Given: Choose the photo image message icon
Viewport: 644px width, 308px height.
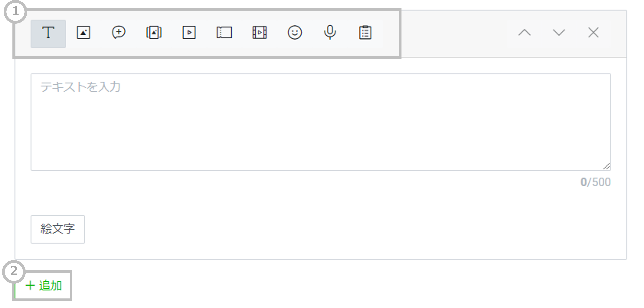Looking at the screenshot, I should tap(83, 32).
